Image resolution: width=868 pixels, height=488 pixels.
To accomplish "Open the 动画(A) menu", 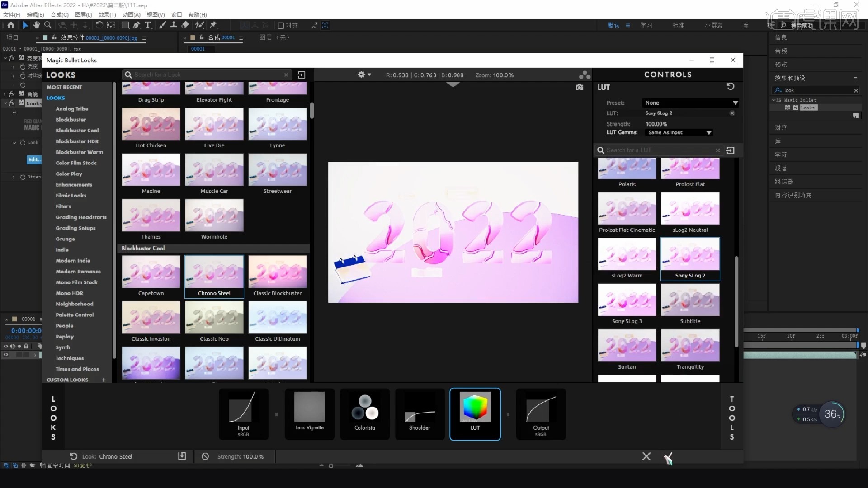I will coord(132,14).
